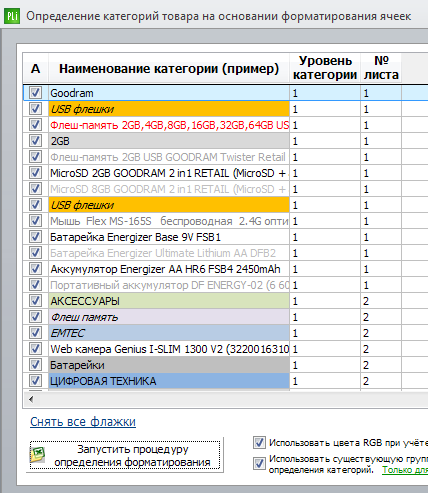Uncheck the Батарейки row checkbox
Viewport: 428px width, 493px height.
[35, 365]
